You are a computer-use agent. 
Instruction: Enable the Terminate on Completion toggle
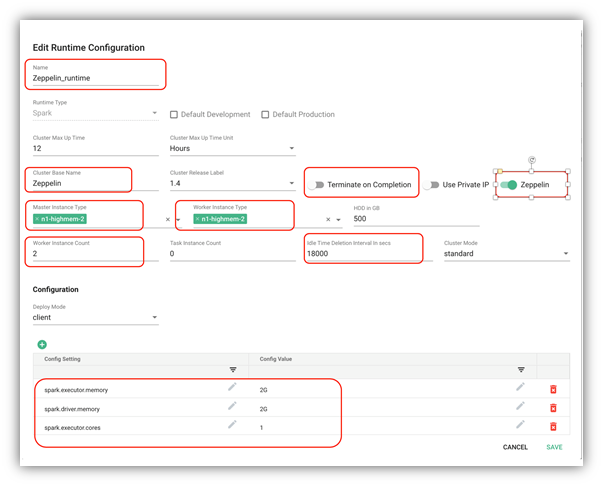pos(317,185)
